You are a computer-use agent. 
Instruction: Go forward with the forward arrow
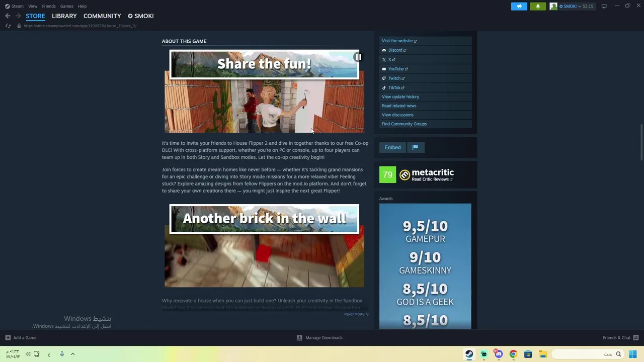click(18, 16)
